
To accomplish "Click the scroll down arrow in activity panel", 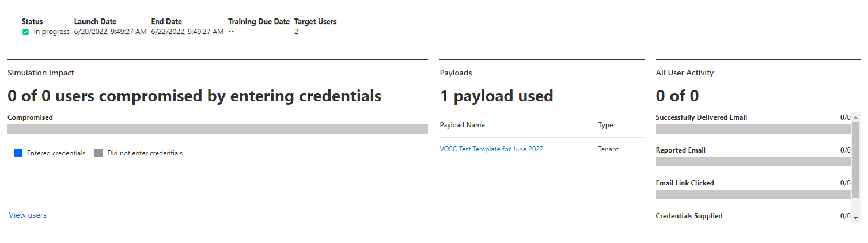I will [x=856, y=218].
